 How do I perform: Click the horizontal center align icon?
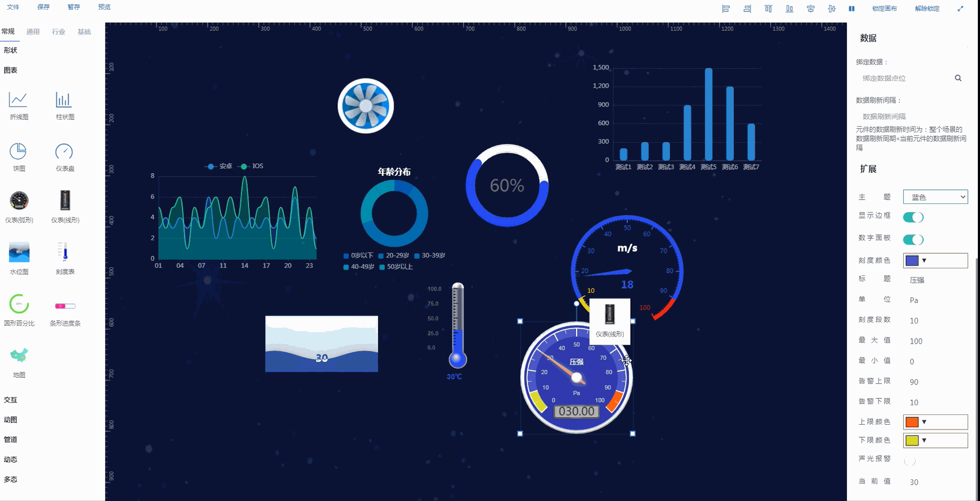(x=811, y=9)
